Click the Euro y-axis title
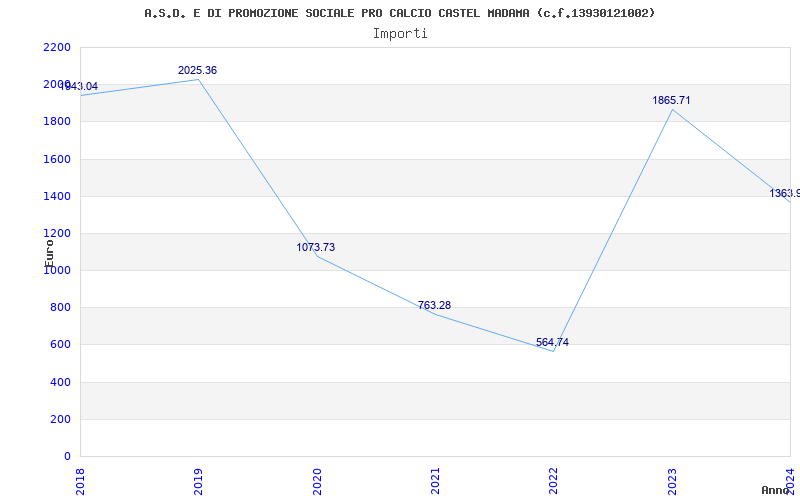This screenshot has width=800, height=500. point(49,253)
